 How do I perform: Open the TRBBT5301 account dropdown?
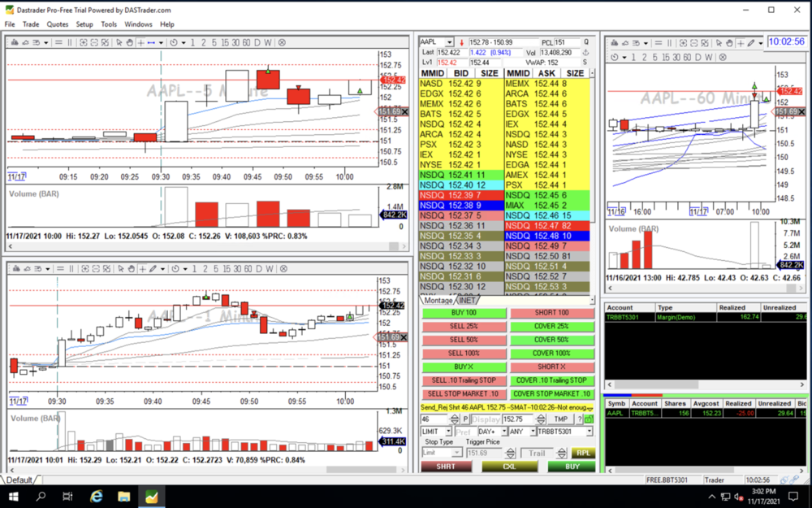click(x=565, y=432)
